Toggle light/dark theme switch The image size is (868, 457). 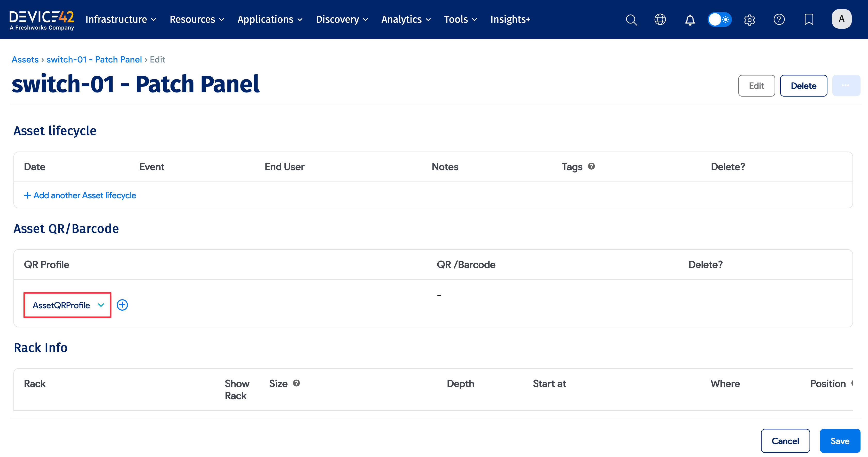[x=719, y=20]
